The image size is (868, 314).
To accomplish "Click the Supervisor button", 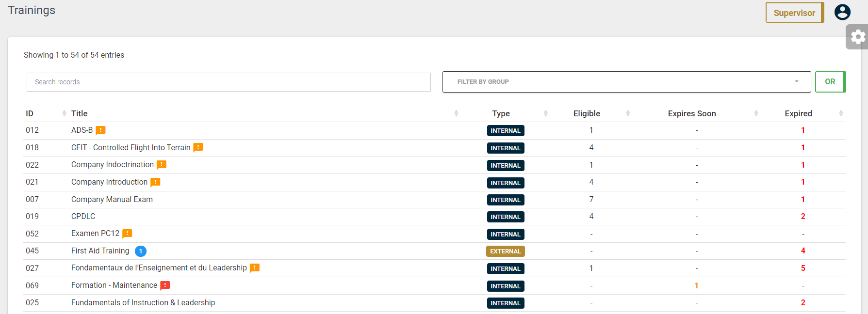I will 794,13.
